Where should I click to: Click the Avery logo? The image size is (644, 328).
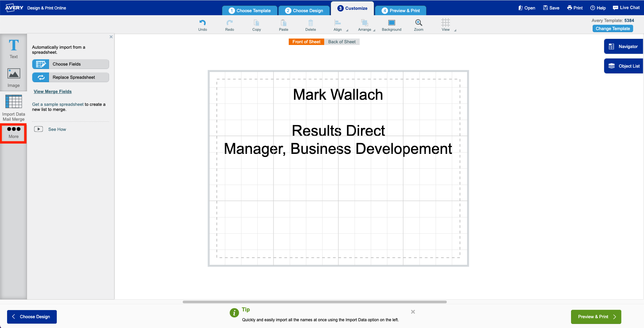(14, 7)
